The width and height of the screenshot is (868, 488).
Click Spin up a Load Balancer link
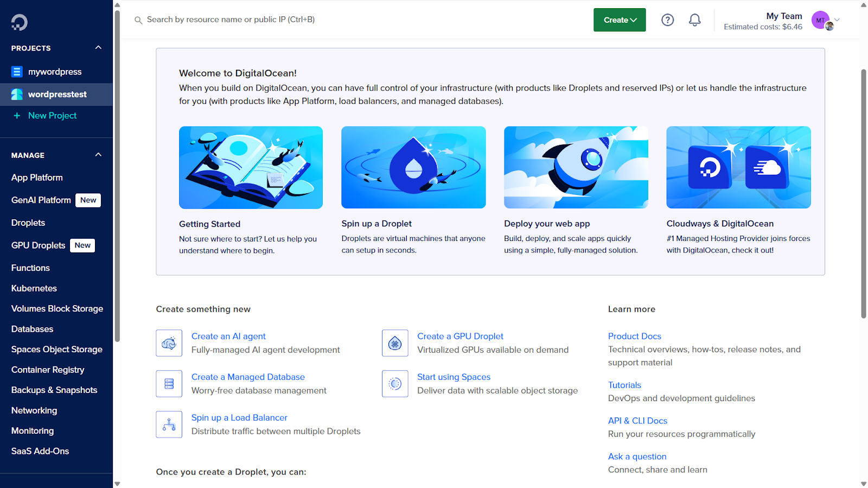pyautogui.click(x=239, y=418)
